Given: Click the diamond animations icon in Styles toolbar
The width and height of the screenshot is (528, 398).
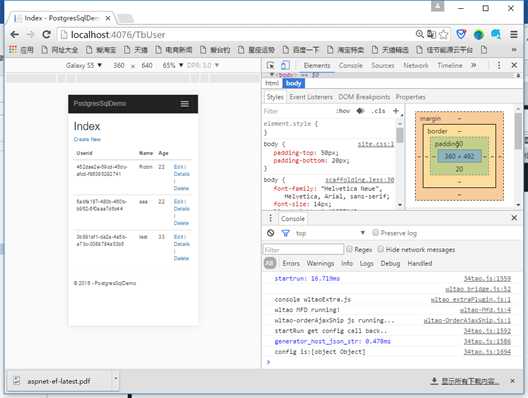Looking at the screenshot, I should coord(360,111).
